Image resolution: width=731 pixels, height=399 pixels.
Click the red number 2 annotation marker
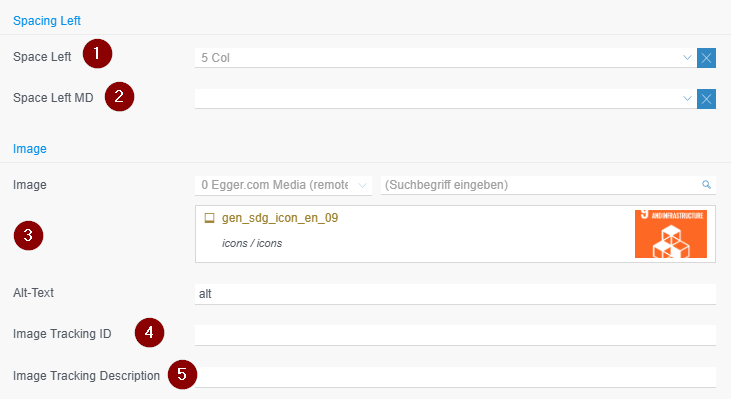pyautogui.click(x=119, y=96)
